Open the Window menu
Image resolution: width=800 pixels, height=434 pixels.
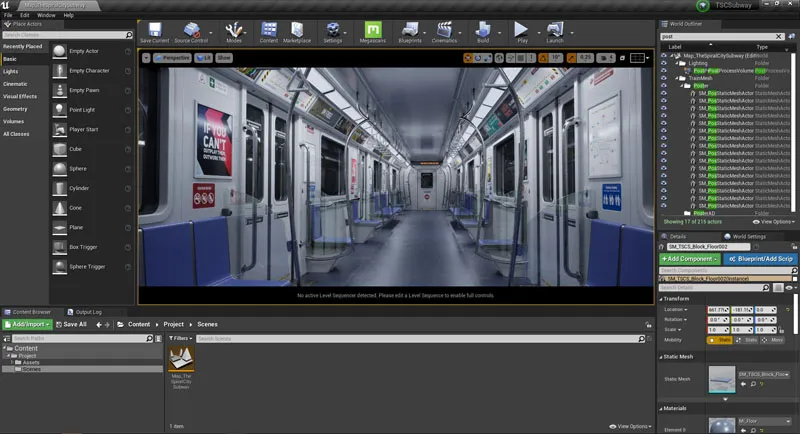46,15
